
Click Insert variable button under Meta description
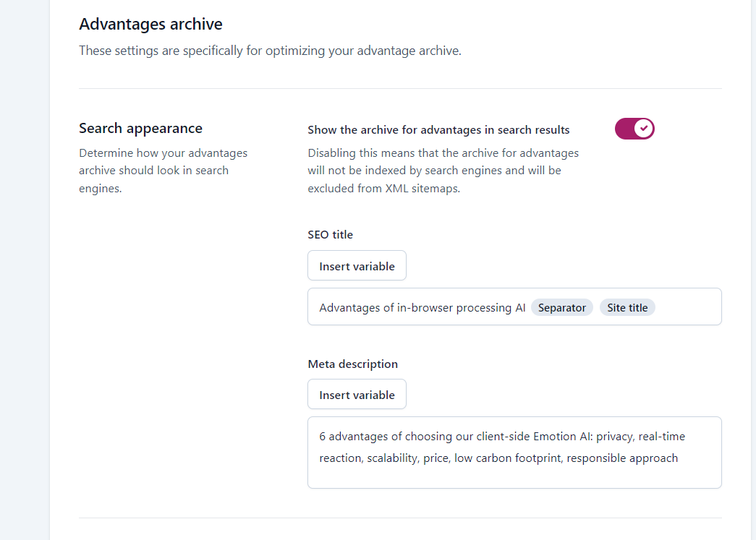[x=357, y=395]
